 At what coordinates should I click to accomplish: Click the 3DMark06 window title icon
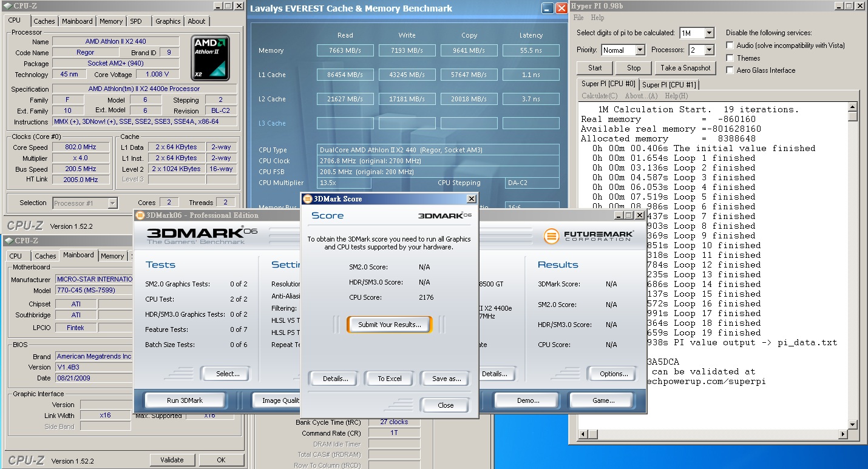(140, 215)
